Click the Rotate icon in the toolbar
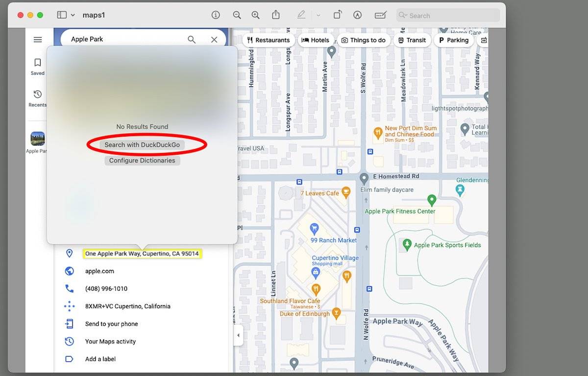Image resolution: width=588 pixels, height=376 pixels. [x=337, y=15]
